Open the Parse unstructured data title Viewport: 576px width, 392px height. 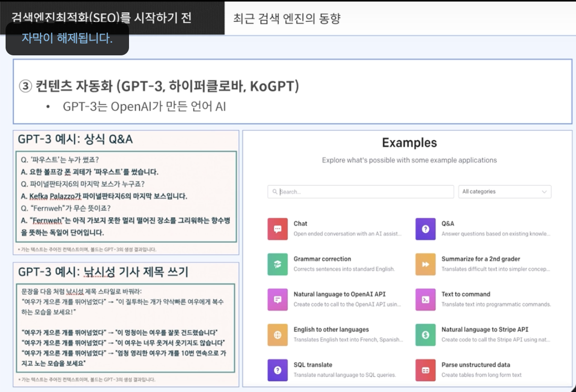coord(476,365)
